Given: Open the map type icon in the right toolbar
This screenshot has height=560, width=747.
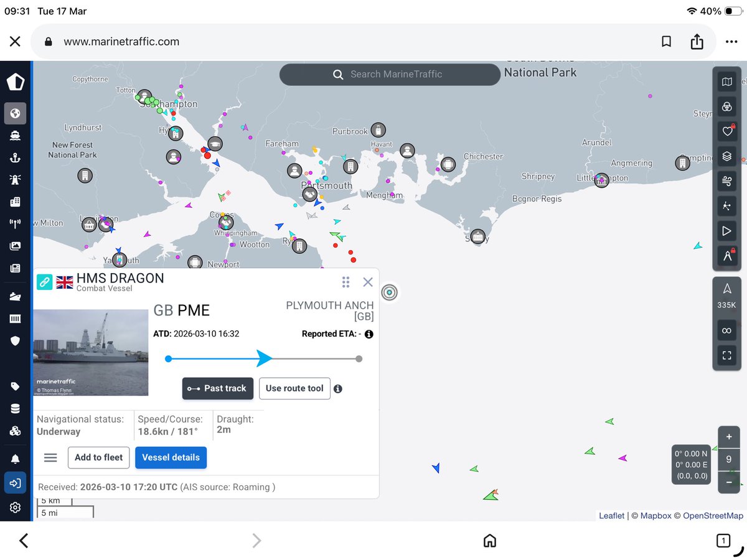Looking at the screenshot, I should click(x=726, y=82).
